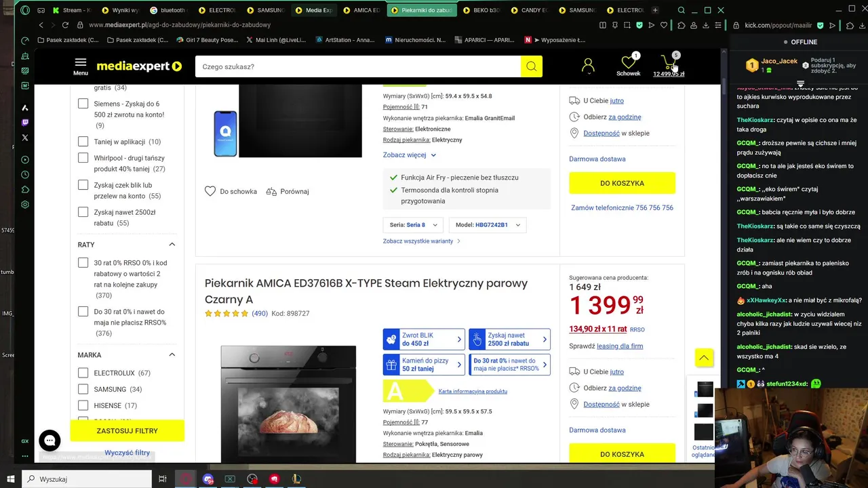Viewport: 868px width, 488px height.
Task: Open Piekarnik AMICA ED37616B product title
Action: click(x=366, y=291)
